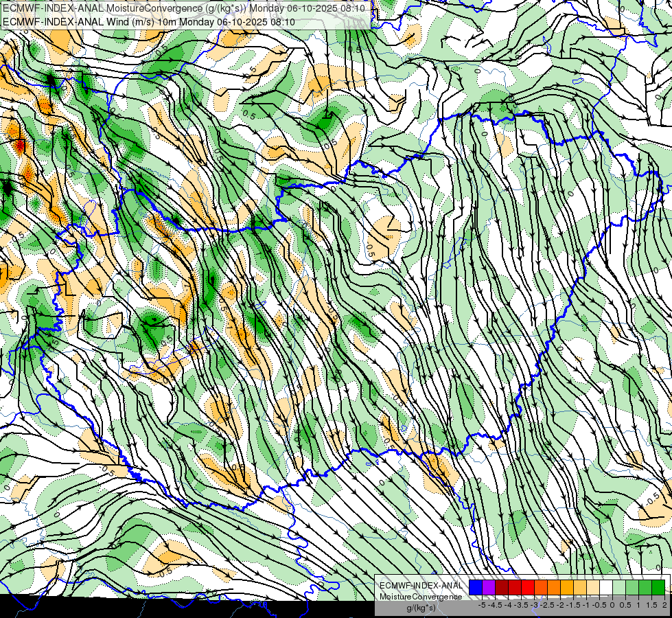This screenshot has height=618, width=672.
Task: Click the purple legend swatch
Action: click(x=489, y=588)
